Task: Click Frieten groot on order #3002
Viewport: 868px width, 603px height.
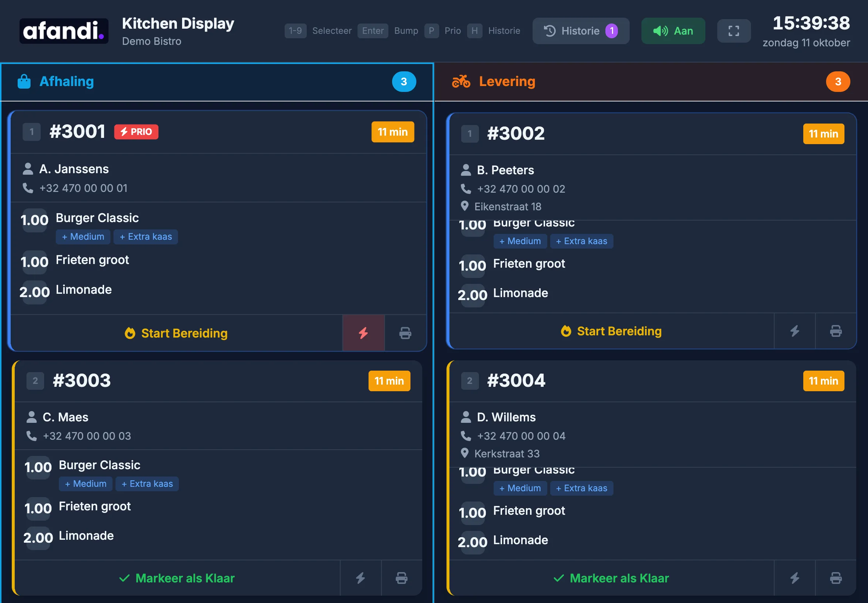Action: (529, 263)
